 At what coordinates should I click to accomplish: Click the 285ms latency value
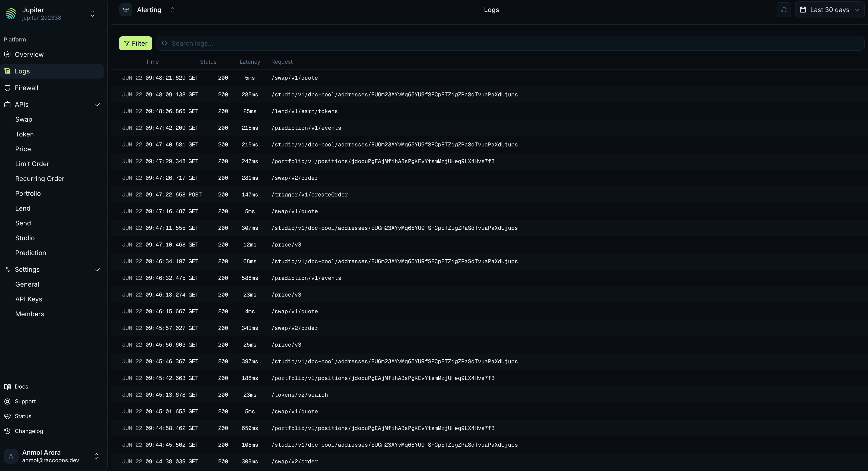click(x=250, y=95)
